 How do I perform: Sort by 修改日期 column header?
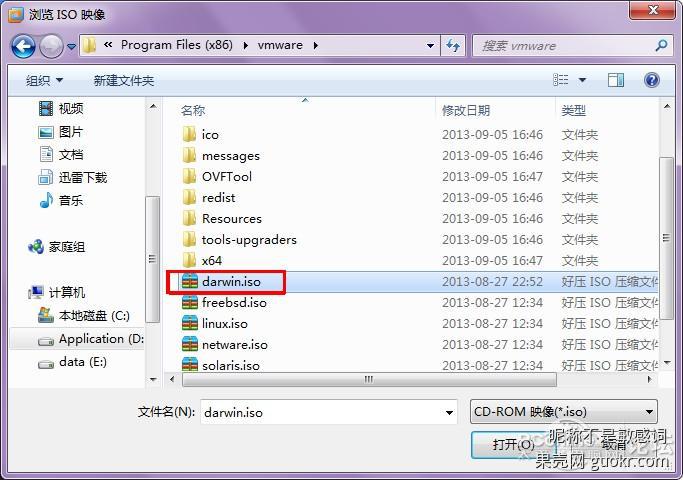pos(466,111)
